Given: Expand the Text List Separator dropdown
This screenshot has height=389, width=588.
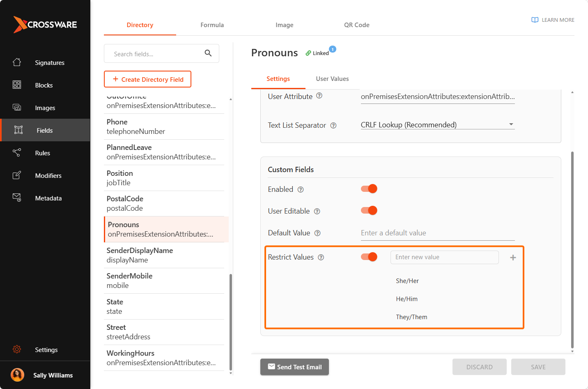Looking at the screenshot, I should click(438, 125).
